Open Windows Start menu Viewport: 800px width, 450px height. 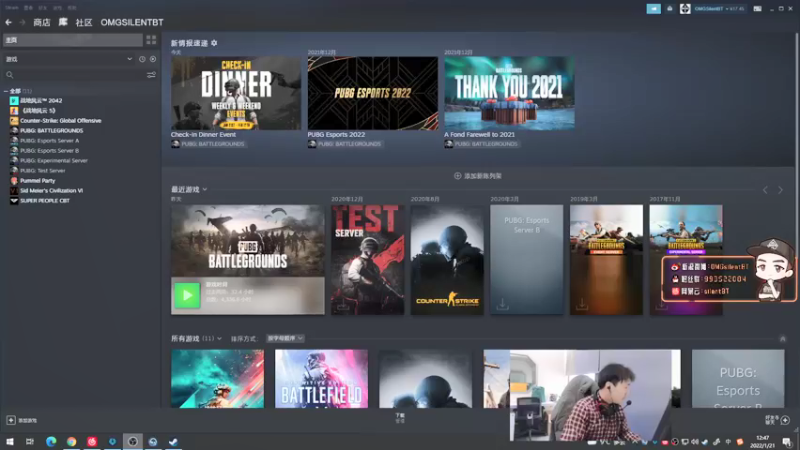tap(10, 441)
